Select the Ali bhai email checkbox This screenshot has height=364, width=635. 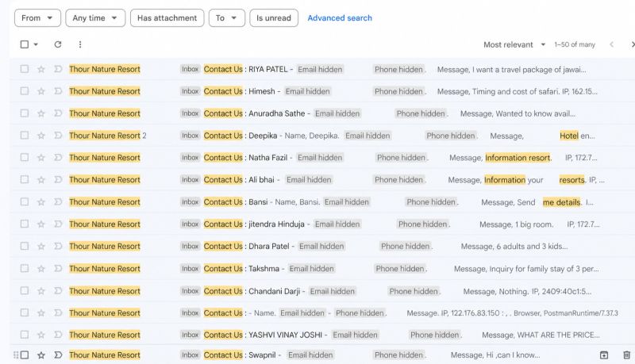click(25, 179)
